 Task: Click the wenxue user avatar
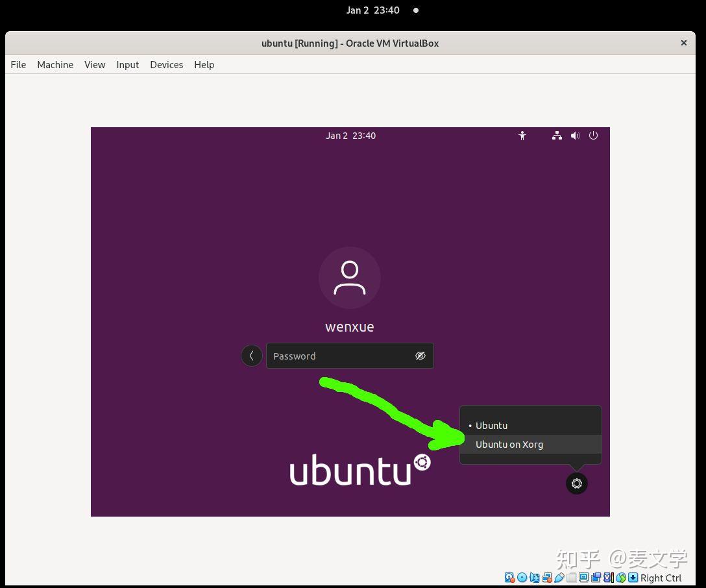[350, 278]
